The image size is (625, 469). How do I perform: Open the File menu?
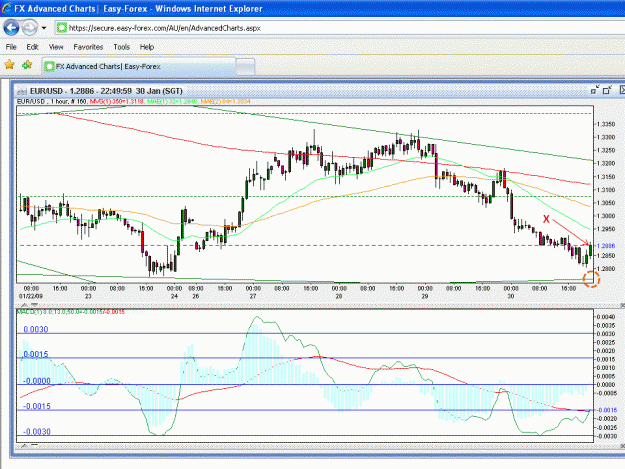11,47
